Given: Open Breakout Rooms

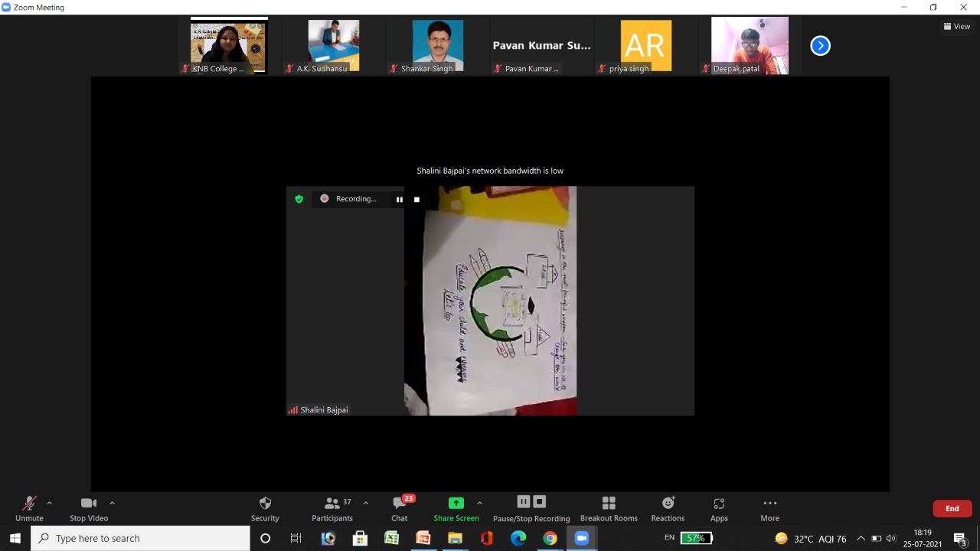Looking at the screenshot, I should pyautogui.click(x=609, y=509).
